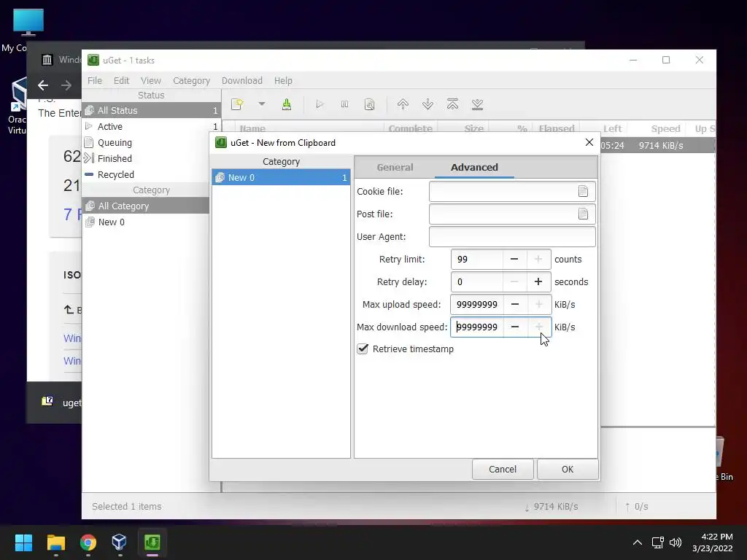Click the Move Down toolbar icon
Screen dimensions: 747x560
click(427, 104)
